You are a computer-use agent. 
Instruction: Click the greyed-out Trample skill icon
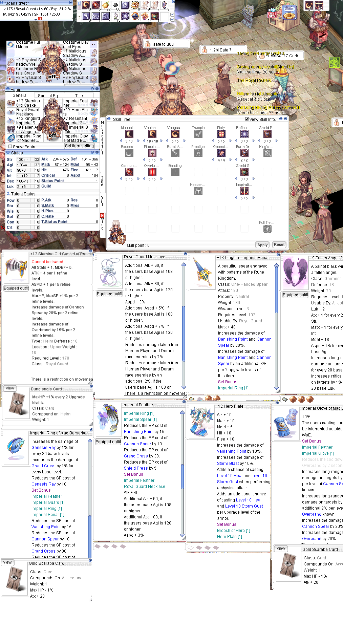tap(198, 134)
